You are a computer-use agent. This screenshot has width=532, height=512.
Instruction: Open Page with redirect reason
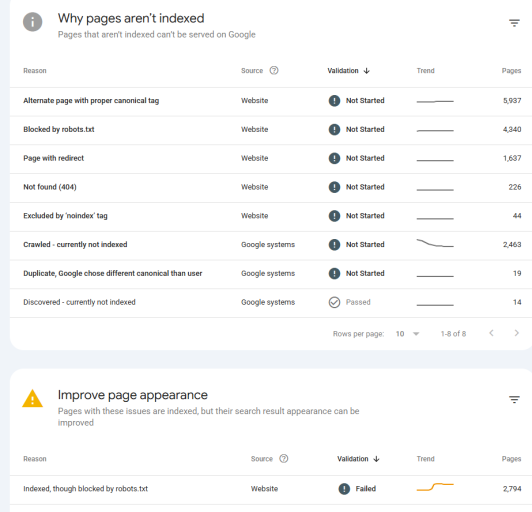tap(53, 158)
